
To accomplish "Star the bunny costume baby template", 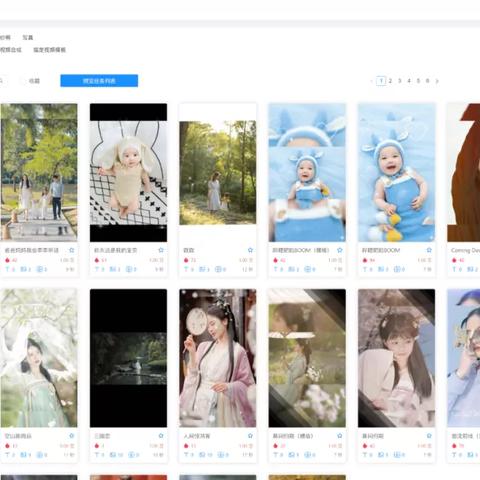I will pos(161,250).
